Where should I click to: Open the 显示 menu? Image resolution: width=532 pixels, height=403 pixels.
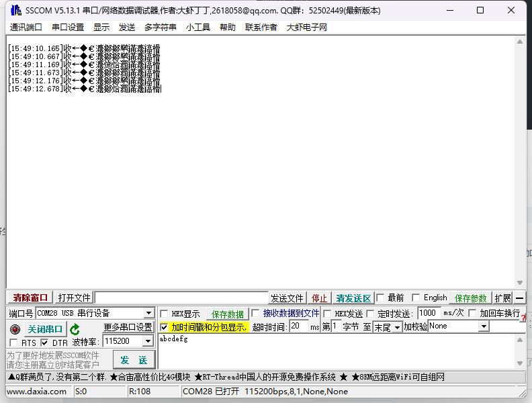pyautogui.click(x=101, y=27)
